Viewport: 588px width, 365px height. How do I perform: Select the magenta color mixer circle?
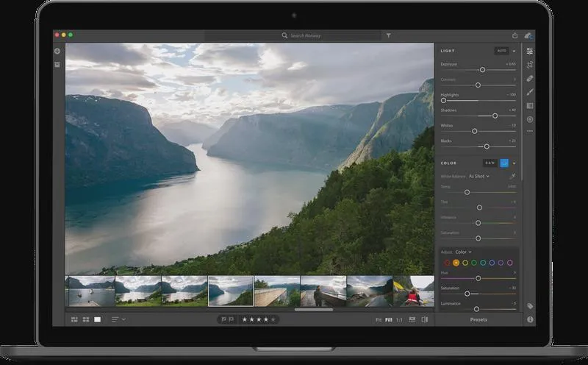coord(509,263)
